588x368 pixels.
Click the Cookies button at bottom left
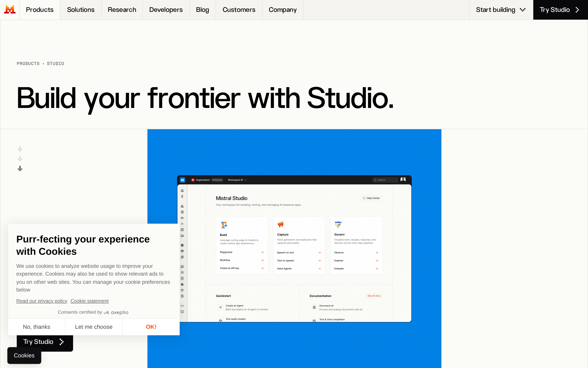coord(24,355)
